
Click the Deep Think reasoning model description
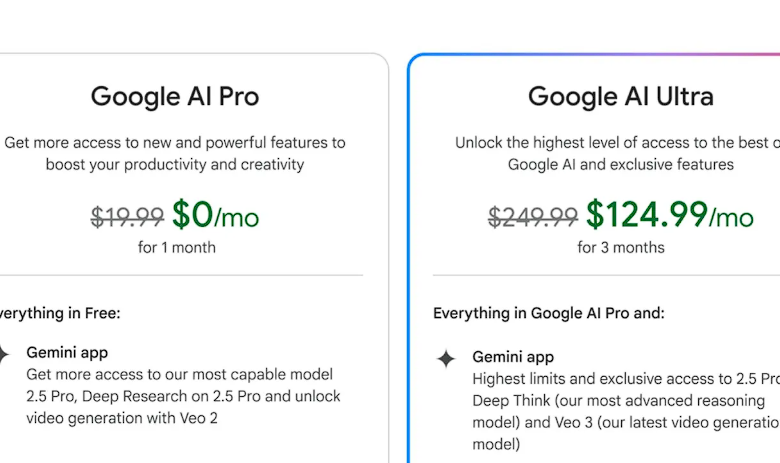pyautogui.click(x=626, y=411)
